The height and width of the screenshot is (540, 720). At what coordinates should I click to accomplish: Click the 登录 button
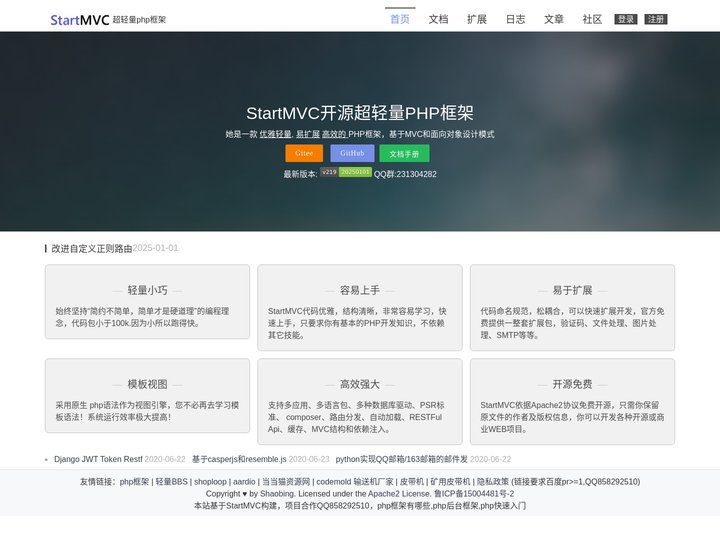(x=626, y=19)
